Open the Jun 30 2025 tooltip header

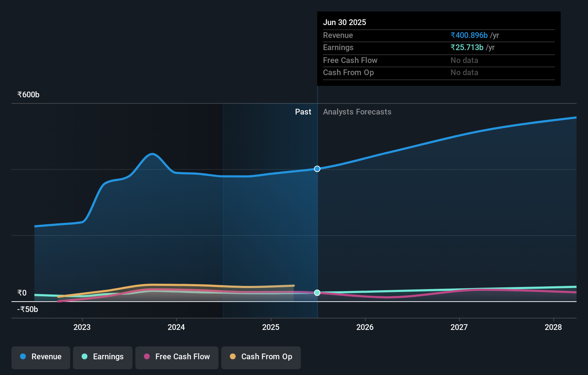(x=344, y=22)
